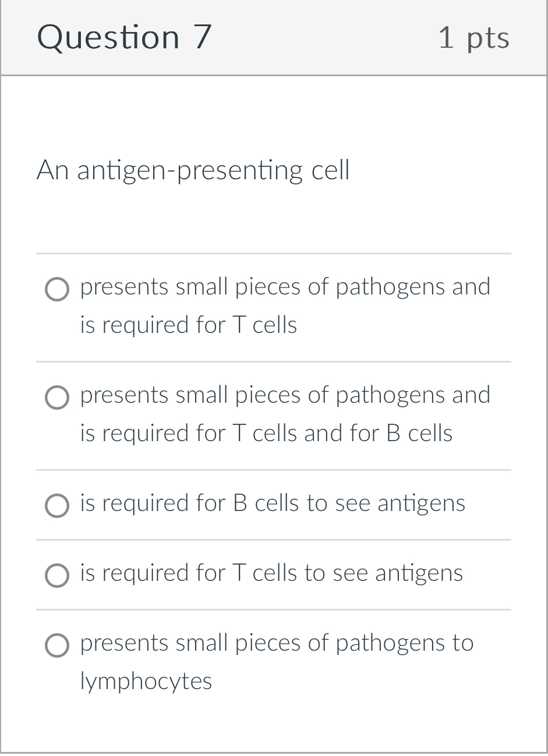548x756 pixels.
Task: Click the question header bar at the top
Action: pyautogui.click(x=274, y=37)
